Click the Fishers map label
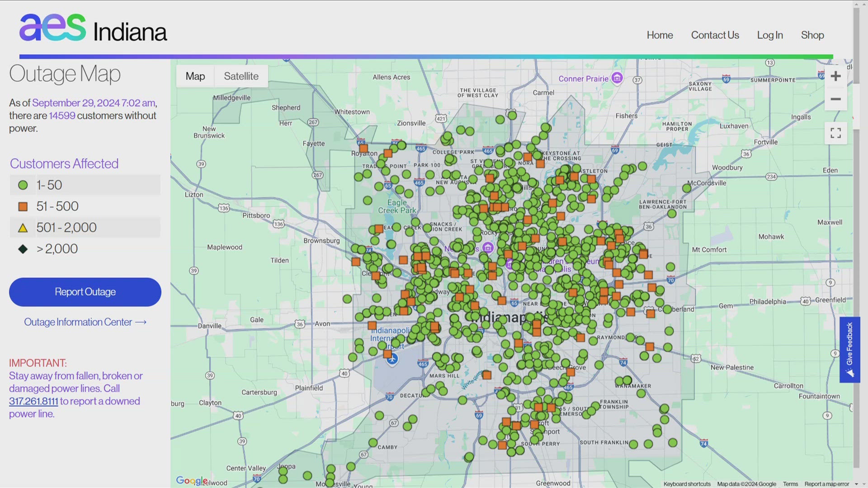Viewport: 868px width, 488px height. [626, 116]
